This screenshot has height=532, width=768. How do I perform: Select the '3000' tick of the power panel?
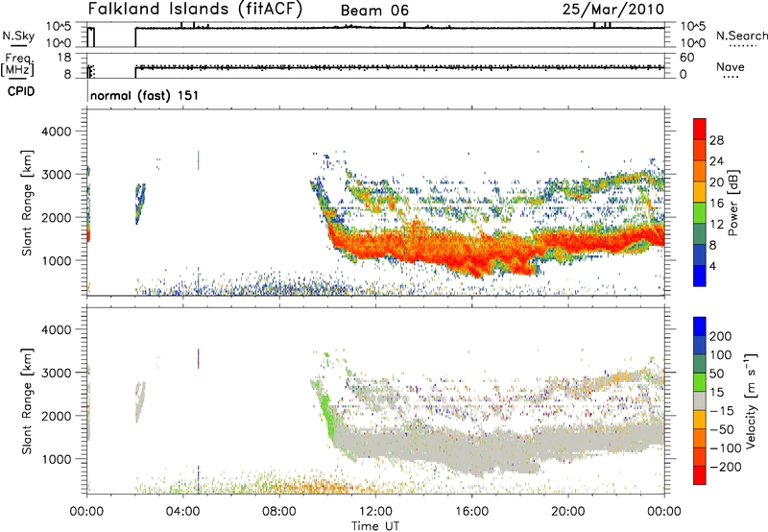(x=56, y=175)
